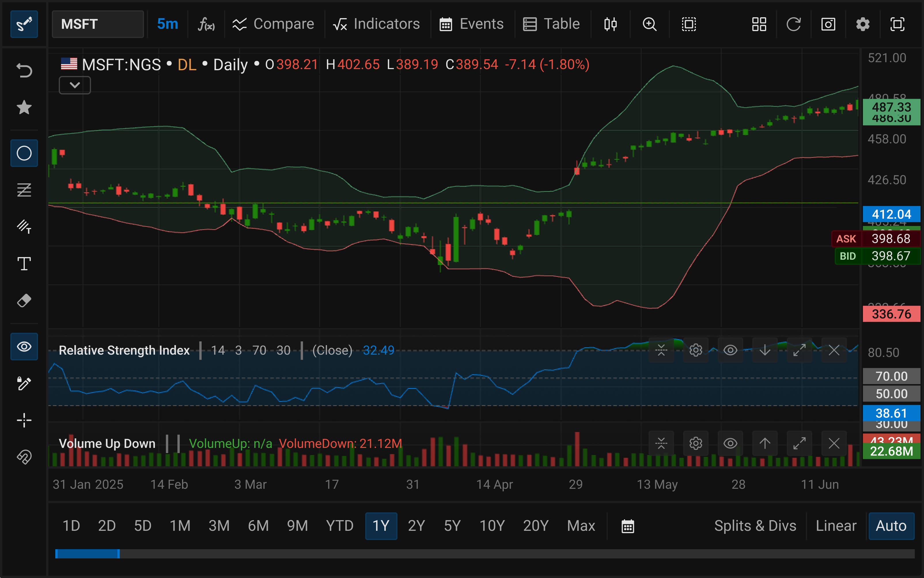Select the 10Y time range
This screenshot has height=578, width=924.
pos(492,526)
